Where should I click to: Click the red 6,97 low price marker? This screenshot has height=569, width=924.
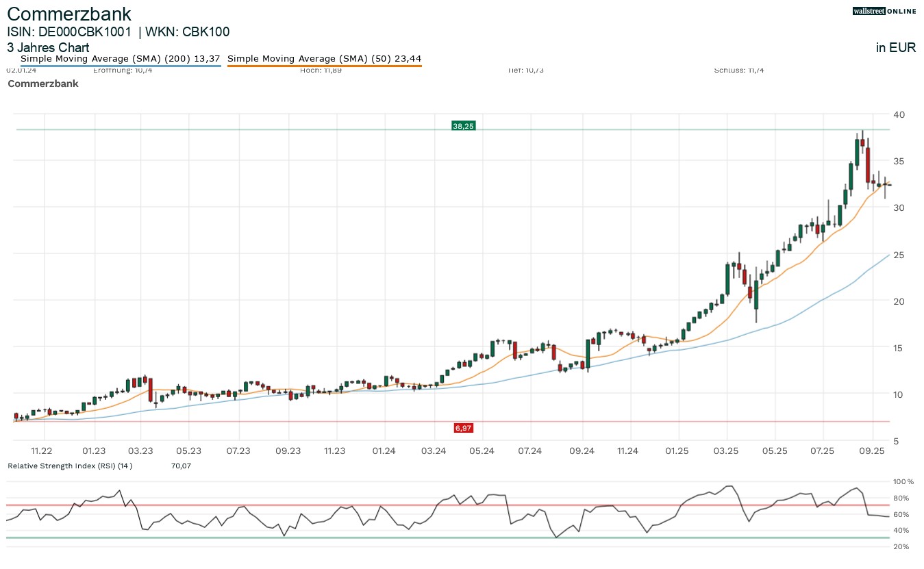(x=463, y=428)
